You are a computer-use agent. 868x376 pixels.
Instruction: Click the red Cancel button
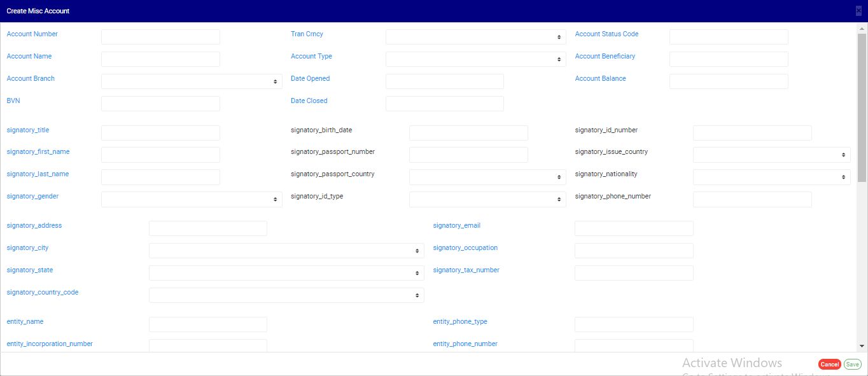(x=829, y=365)
